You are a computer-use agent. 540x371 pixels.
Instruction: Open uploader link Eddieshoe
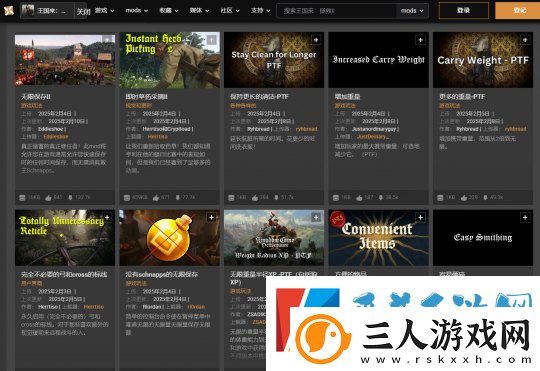[56, 137]
